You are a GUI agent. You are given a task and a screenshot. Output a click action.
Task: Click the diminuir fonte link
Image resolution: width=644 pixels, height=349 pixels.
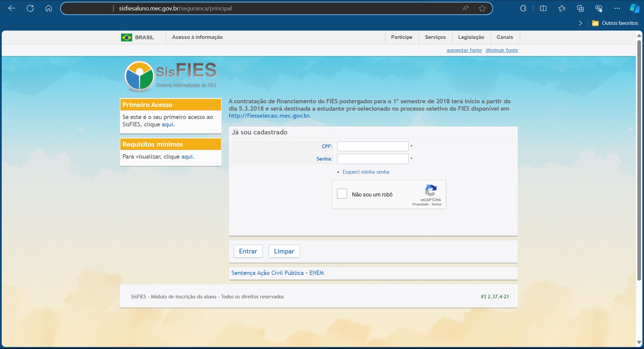pos(501,50)
